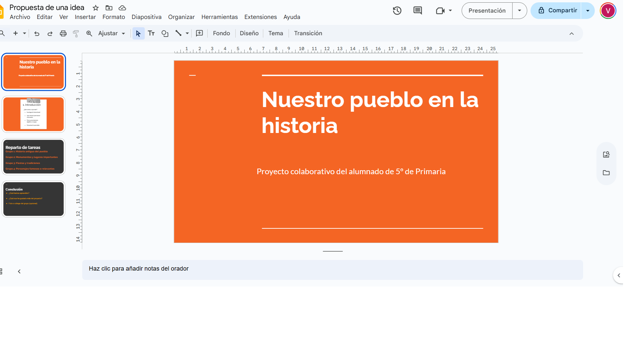Open the Compartir dropdown arrow
Screen dimensions: 639x364
(588, 11)
